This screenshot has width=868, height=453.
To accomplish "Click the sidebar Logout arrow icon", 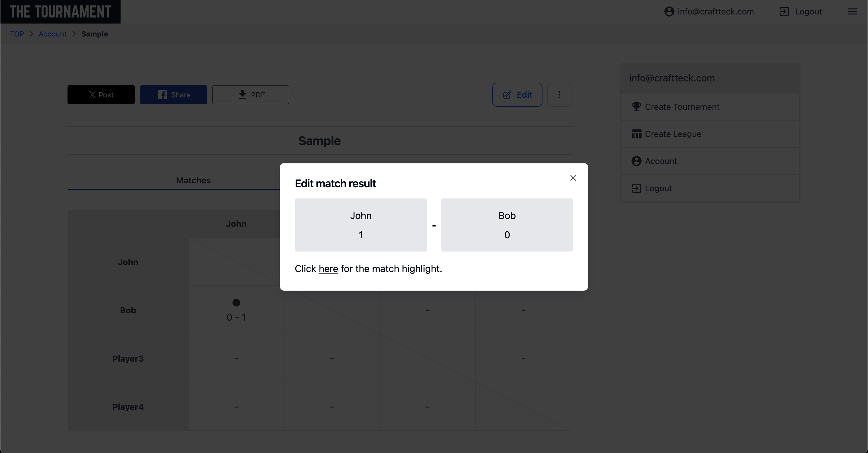I will coord(636,188).
